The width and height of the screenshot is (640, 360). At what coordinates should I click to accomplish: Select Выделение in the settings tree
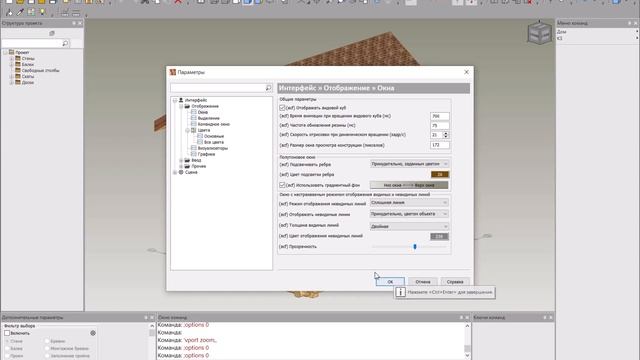tap(209, 118)
